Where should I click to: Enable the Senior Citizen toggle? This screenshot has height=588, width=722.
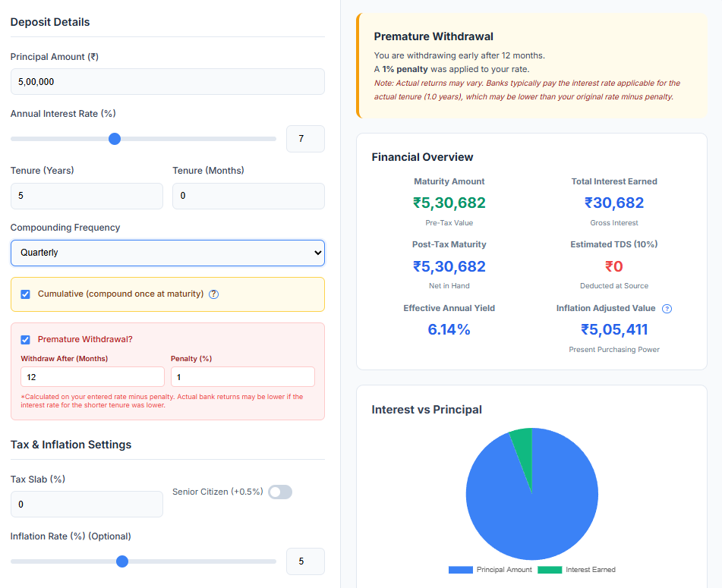click(280, 492)
